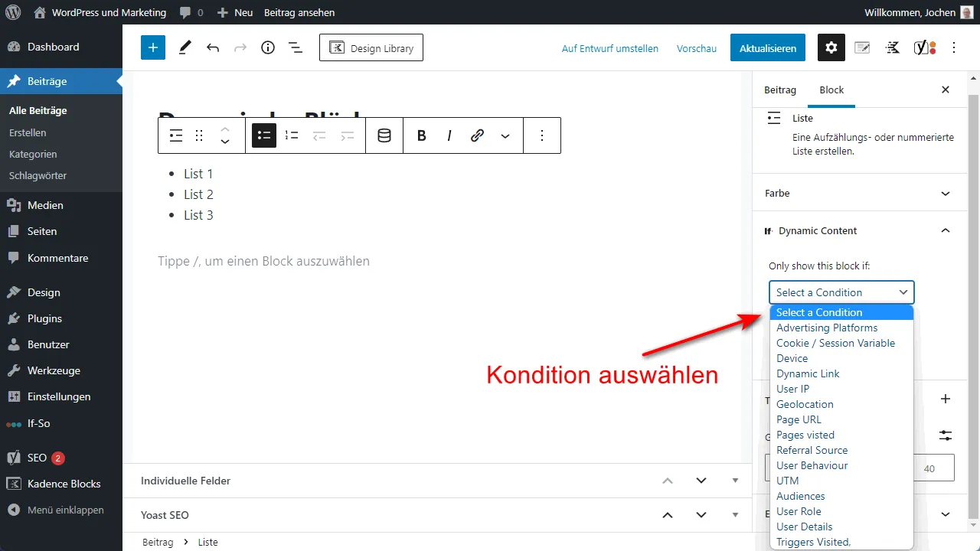This screenshot has width=980, height=551.
Task: Toggle italic formatting
Action: point(449,135)
